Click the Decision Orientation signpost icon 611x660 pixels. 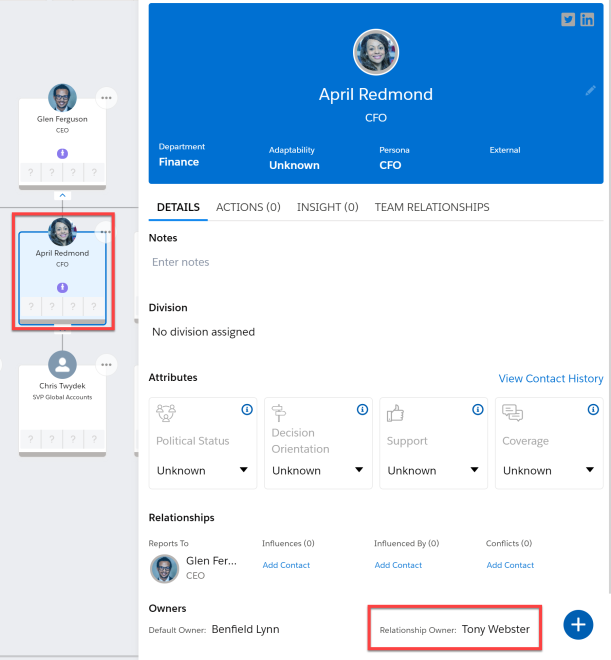pos(279,413)
